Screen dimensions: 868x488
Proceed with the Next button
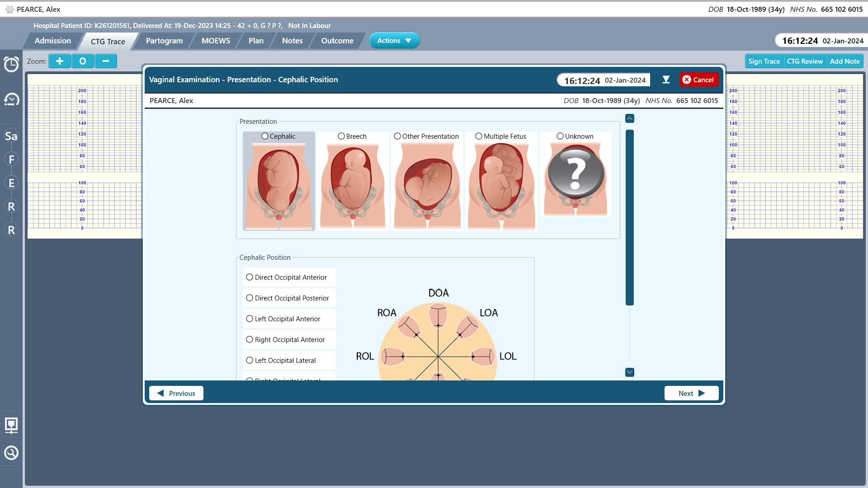pos(692,393)
